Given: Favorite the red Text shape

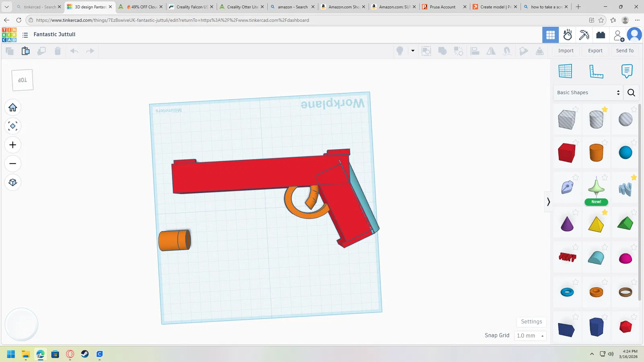Looking at the screenshot, I should click(576, 247).
